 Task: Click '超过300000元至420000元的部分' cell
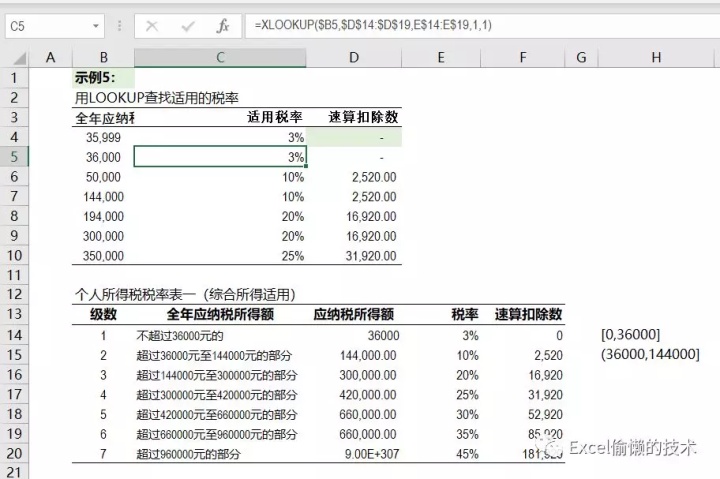point(220,395)
